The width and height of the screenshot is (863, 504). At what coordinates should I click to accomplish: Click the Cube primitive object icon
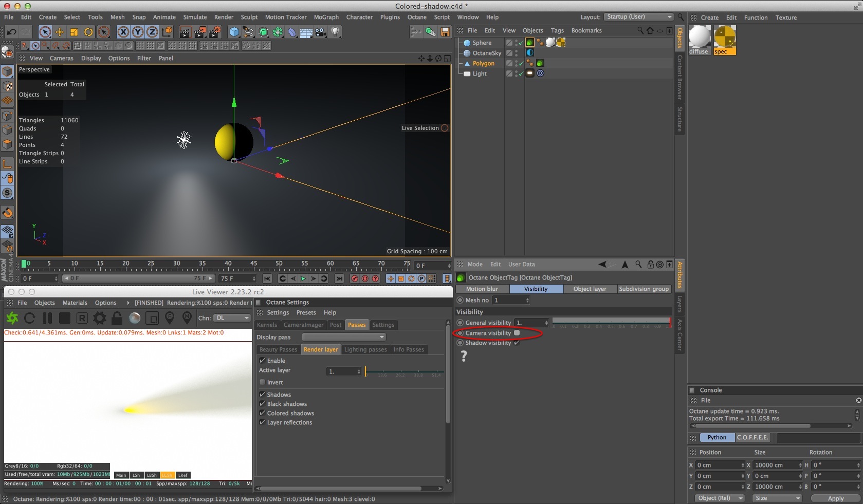click(234, 32)
